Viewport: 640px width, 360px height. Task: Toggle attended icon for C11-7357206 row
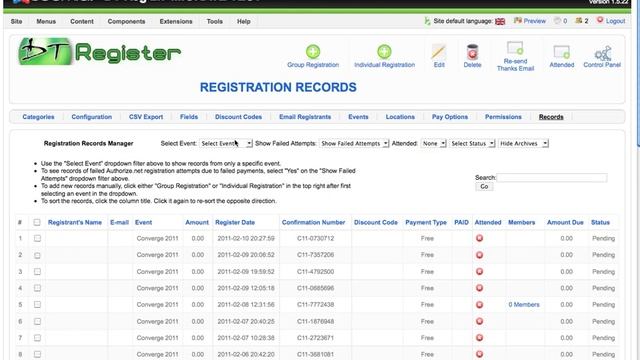tap(480, 255)
